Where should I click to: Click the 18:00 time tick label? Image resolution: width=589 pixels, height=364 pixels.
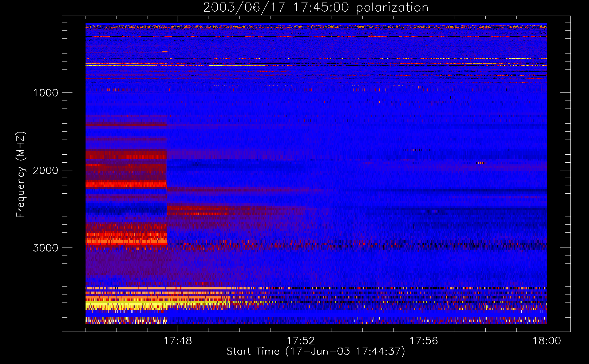[547, 341]
